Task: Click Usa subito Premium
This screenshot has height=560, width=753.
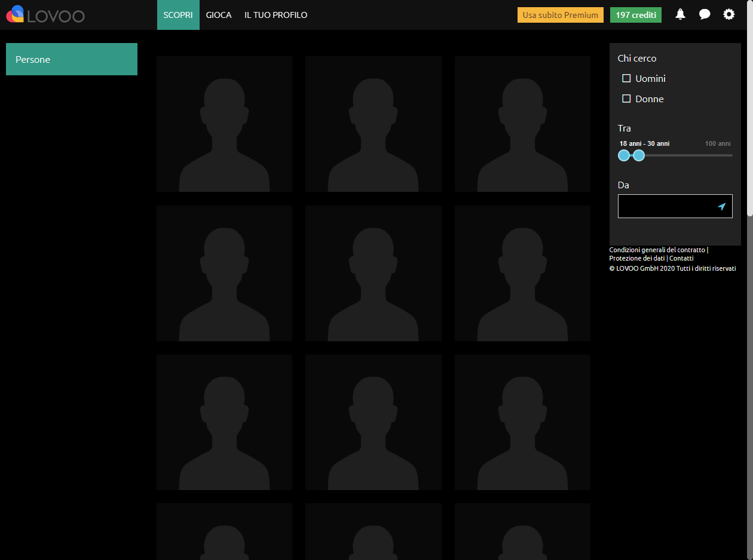Action: pyautogui.click(x=560, y=15)
